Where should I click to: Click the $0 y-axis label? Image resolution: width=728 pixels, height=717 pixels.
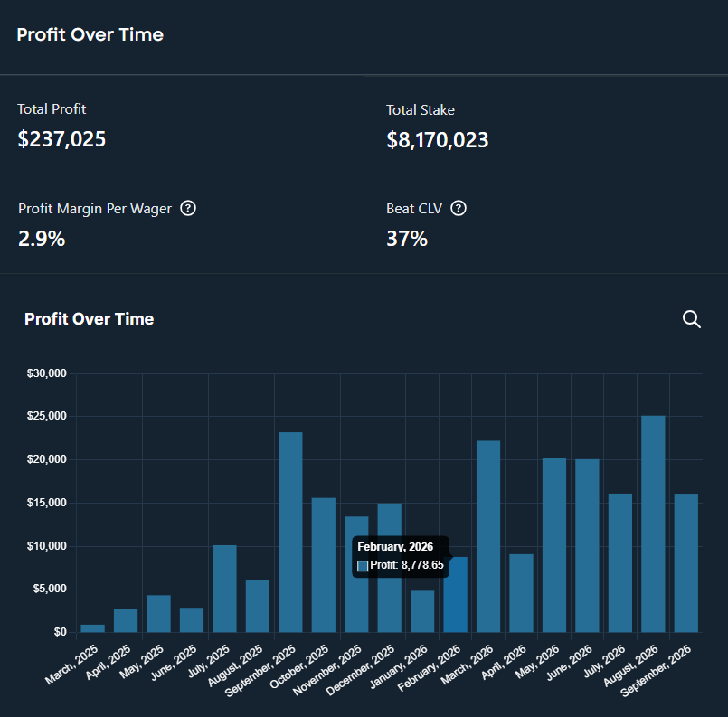point(60,632)
